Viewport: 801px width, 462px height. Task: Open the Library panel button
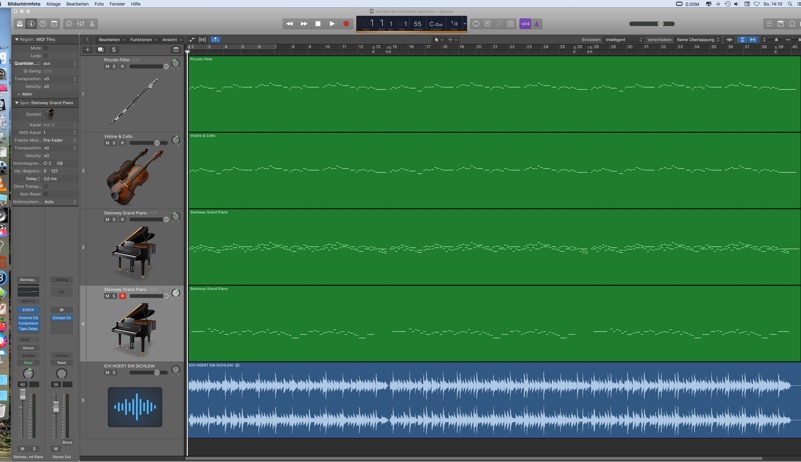pos(19,24)
